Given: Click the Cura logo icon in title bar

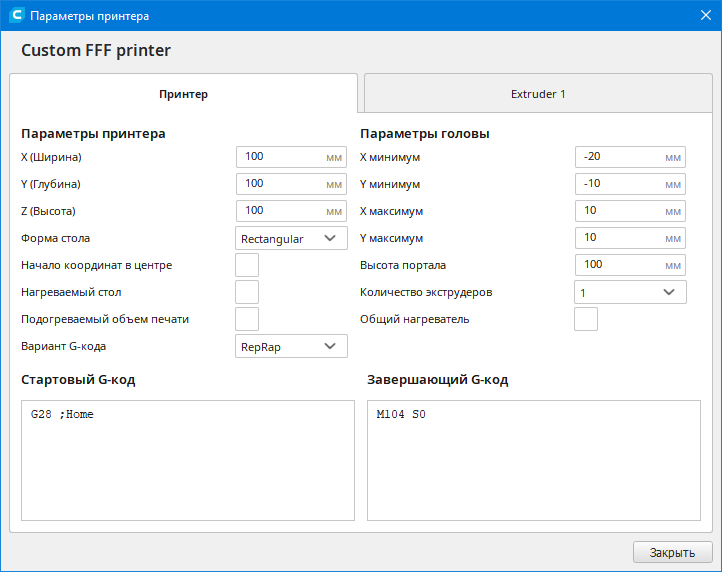Looking at the screenshot, I should pos(16,17).
